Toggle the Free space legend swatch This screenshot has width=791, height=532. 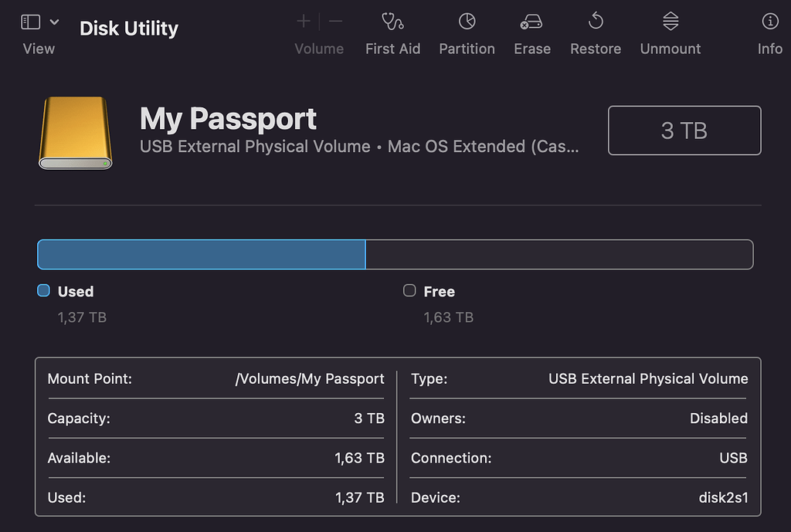409,291
